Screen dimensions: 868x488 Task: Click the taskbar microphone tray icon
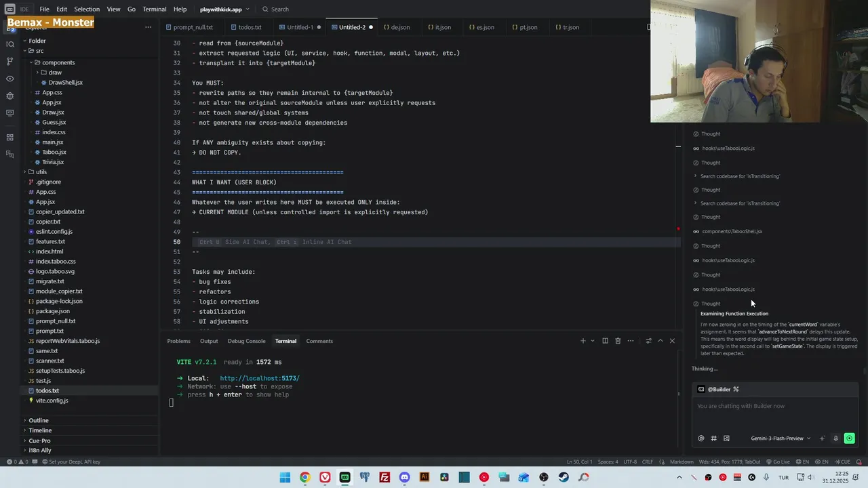point(766,477)
